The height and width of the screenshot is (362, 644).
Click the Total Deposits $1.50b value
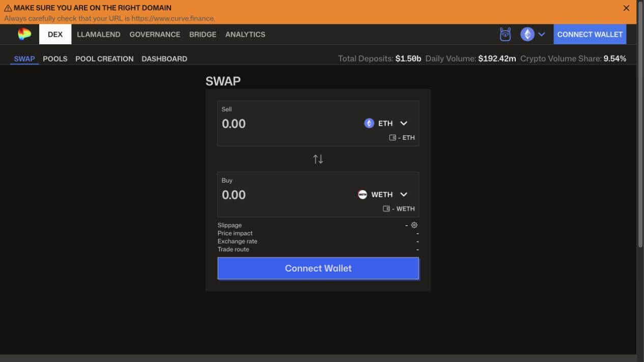408,58
